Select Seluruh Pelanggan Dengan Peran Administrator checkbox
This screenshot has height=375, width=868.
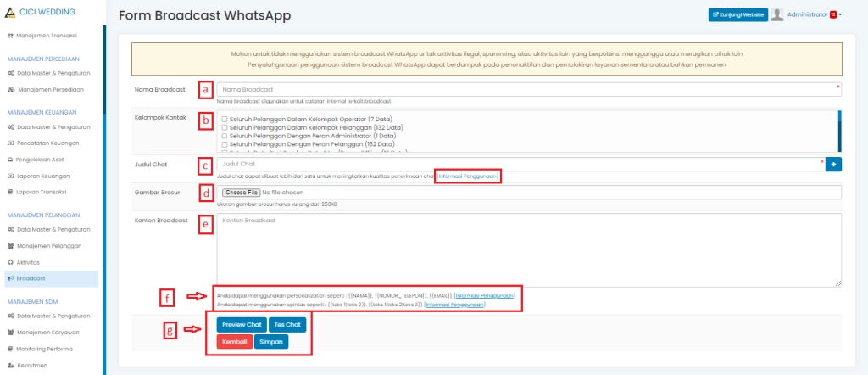click(x=224, y=136)
